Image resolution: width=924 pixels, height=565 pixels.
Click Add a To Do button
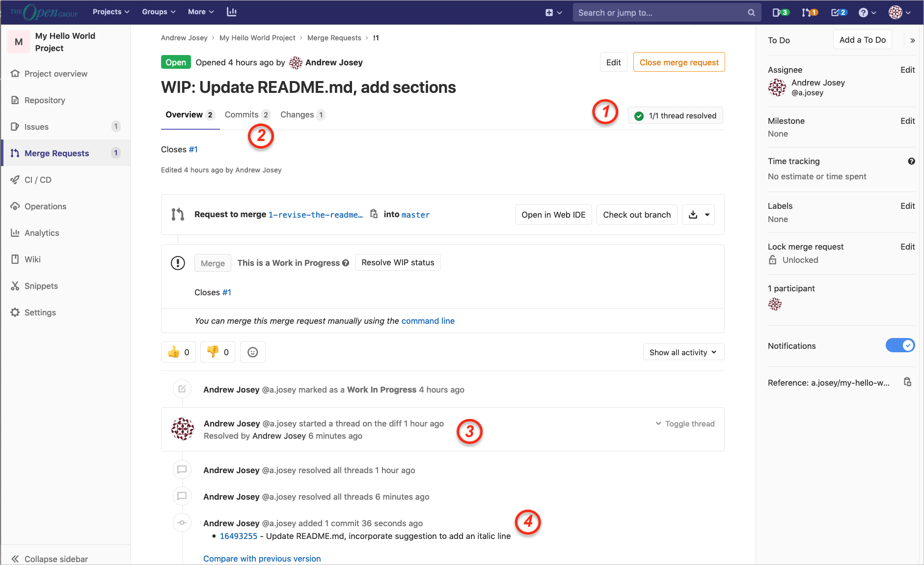(863, 40)
